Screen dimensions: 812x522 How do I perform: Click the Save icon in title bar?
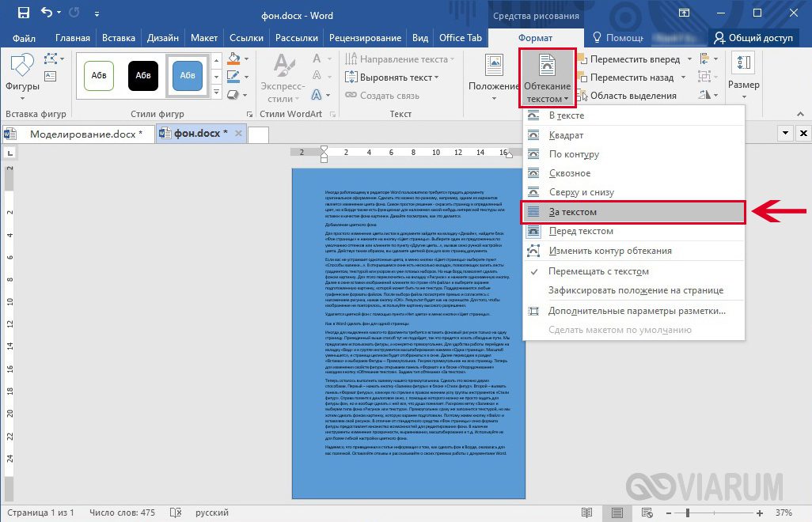23,13
